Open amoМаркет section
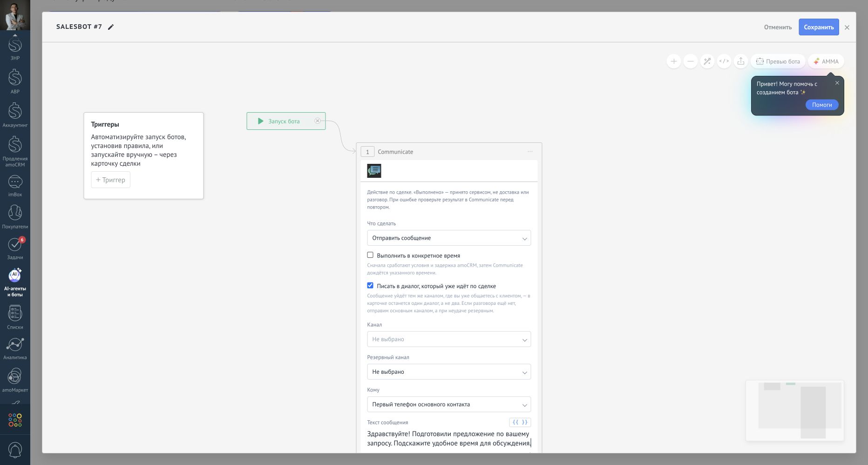This screenshot has height=465, width=868. click(x=15, y=380)
